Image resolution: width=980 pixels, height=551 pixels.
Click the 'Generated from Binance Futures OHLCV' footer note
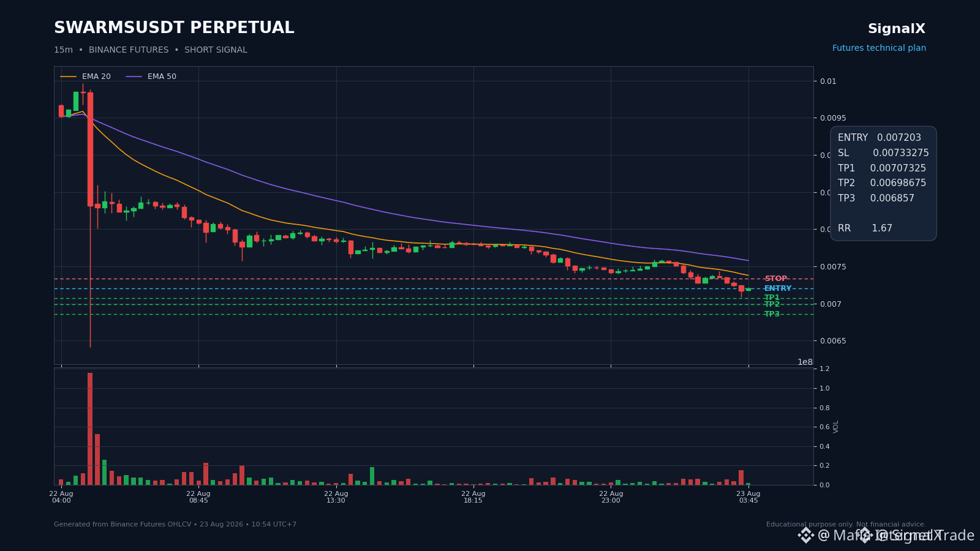(175, 525)
